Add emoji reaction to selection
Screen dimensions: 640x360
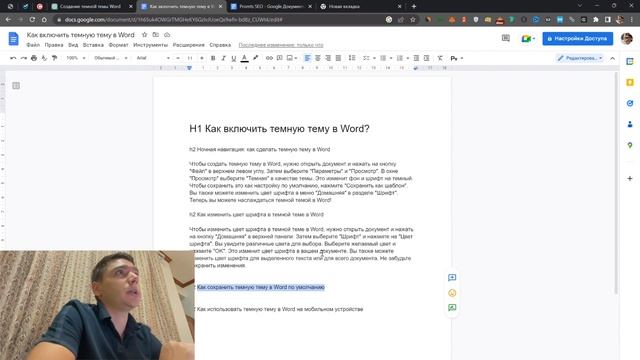click(452, 293)
